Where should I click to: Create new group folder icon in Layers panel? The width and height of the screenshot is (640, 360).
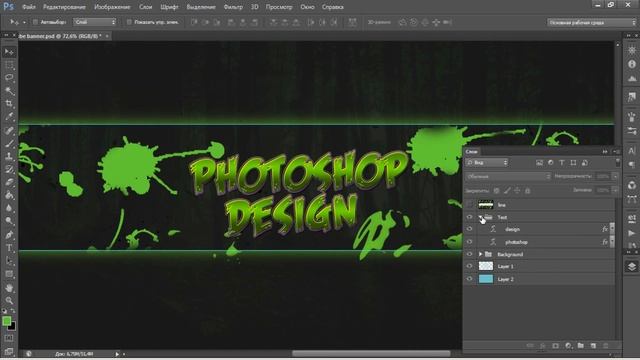coord(580,346)
